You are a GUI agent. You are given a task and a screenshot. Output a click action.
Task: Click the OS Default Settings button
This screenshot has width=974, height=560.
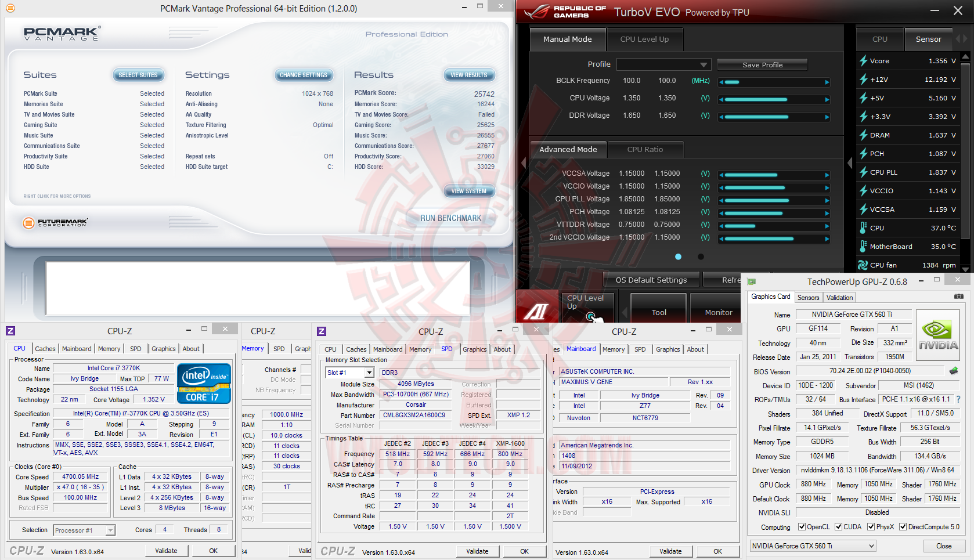pos(651,280)
